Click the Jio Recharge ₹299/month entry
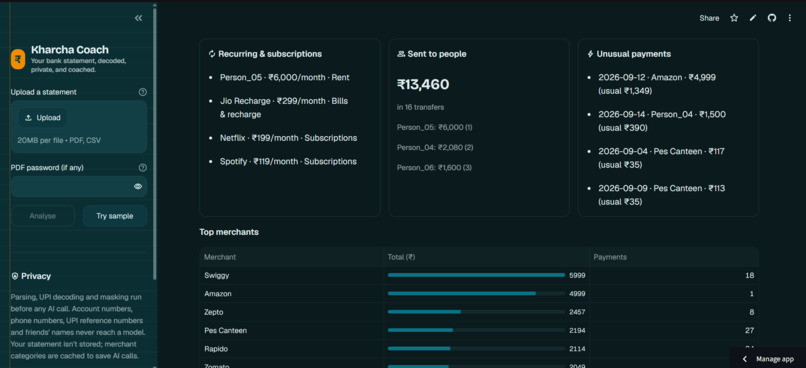This screenshot has width=806, height=368. click(284, 107)
